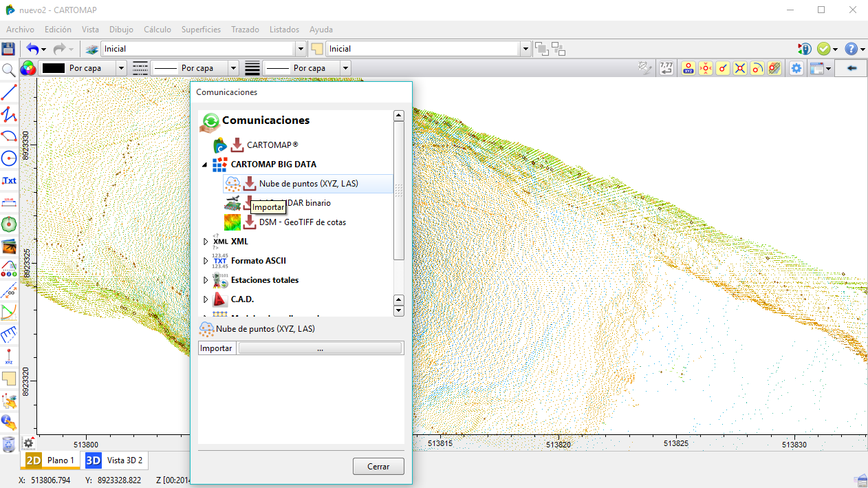Collapse the CARTOMAP BIG DATA tree node

coord(205,165)
